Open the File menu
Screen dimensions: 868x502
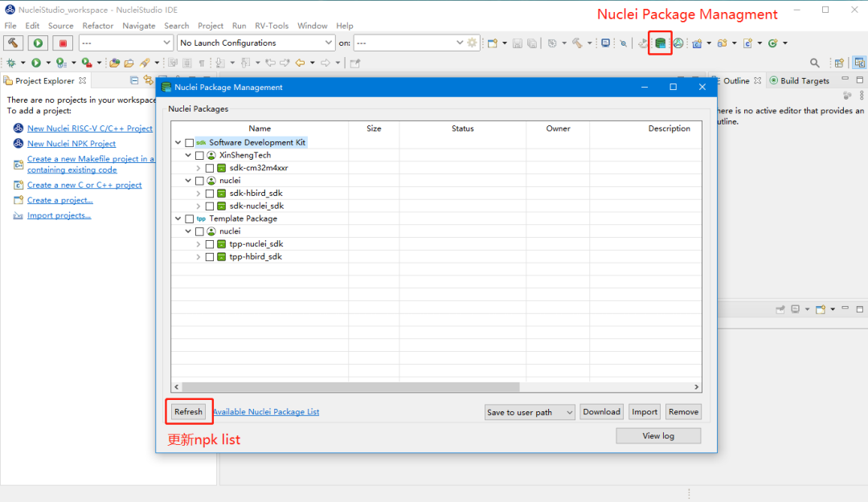coord(10,26)
